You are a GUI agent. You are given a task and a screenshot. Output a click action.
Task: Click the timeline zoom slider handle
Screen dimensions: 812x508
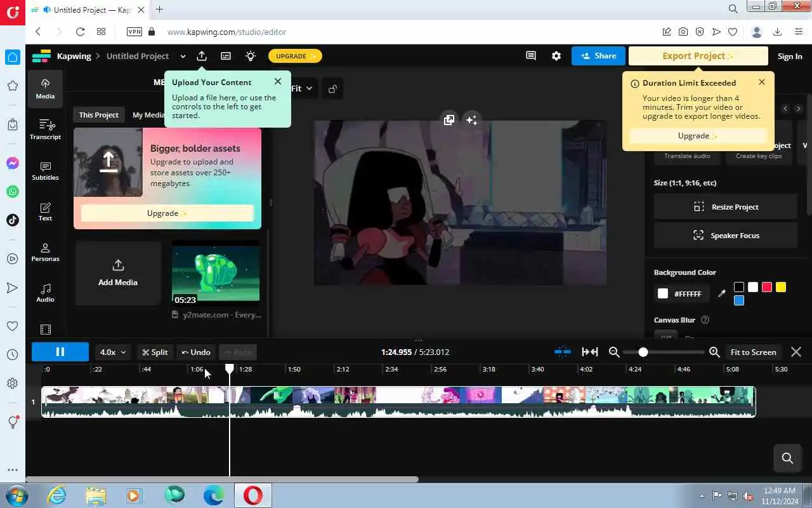pos(643,352)
